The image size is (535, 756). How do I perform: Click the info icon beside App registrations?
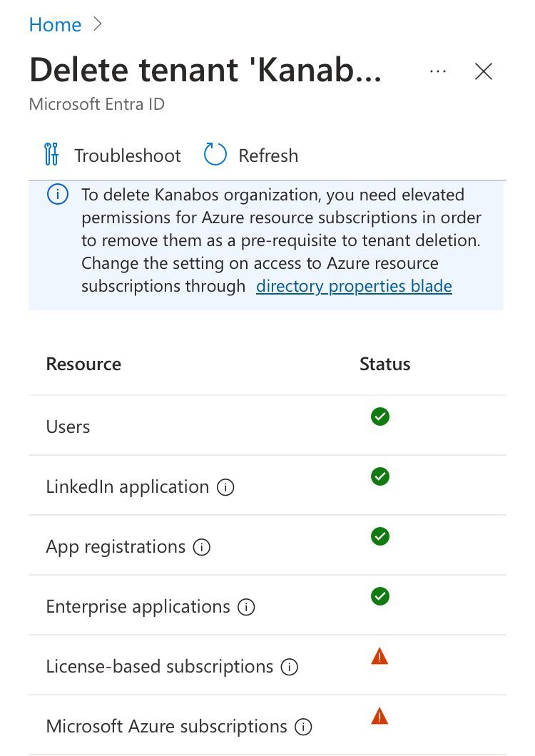pyautogui.click(x=202, y=547)
